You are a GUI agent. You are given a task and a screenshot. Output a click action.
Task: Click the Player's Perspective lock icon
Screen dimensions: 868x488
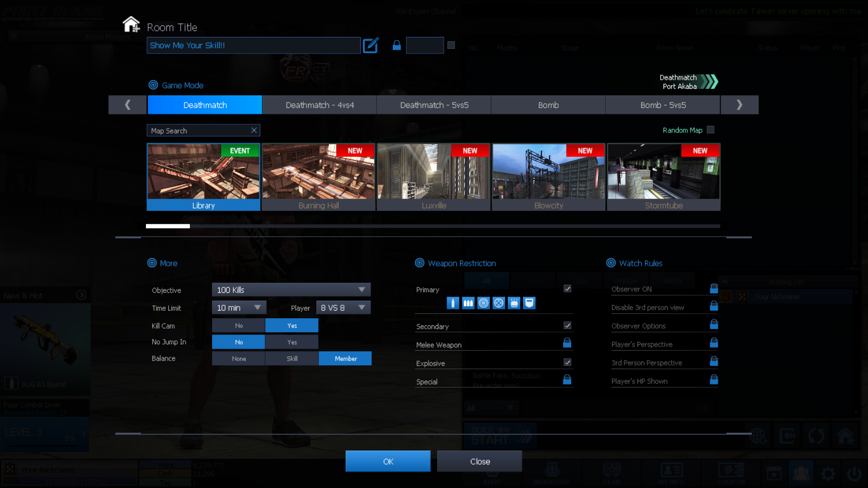tap(714, 343)
